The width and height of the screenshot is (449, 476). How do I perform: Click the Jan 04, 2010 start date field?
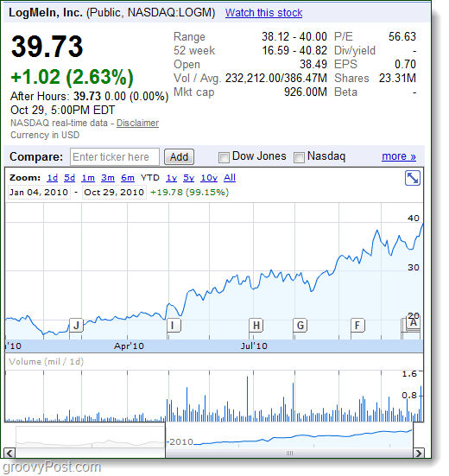[x=39, y=193]
